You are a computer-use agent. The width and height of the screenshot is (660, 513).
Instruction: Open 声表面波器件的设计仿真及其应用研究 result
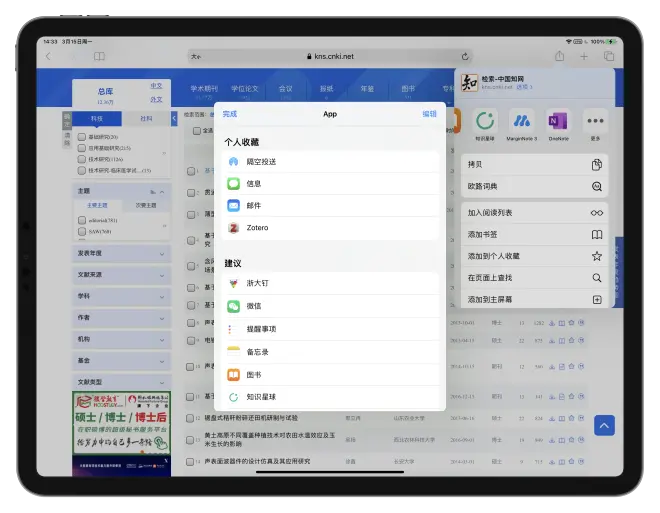point(257,462)
